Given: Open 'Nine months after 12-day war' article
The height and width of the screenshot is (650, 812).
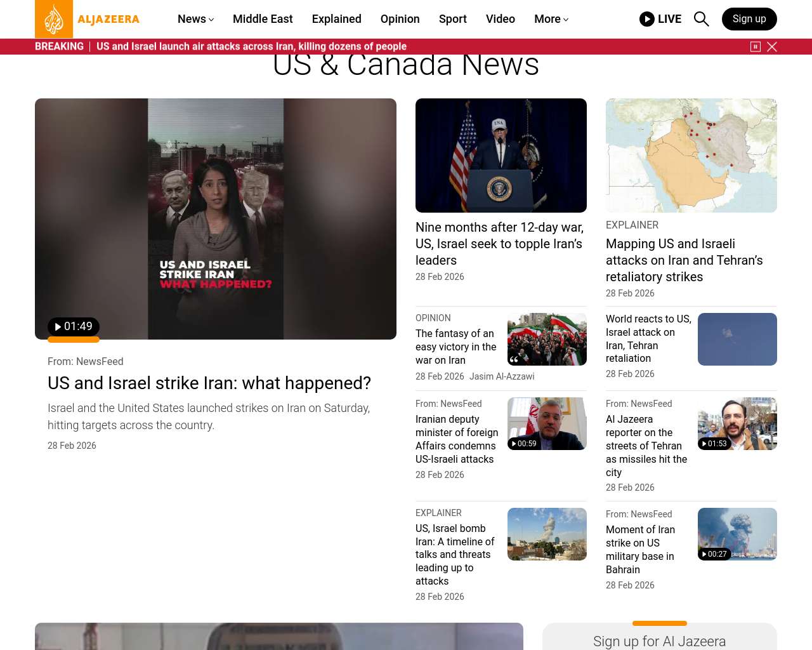Looking at the screenshot, I should [500, 244].
